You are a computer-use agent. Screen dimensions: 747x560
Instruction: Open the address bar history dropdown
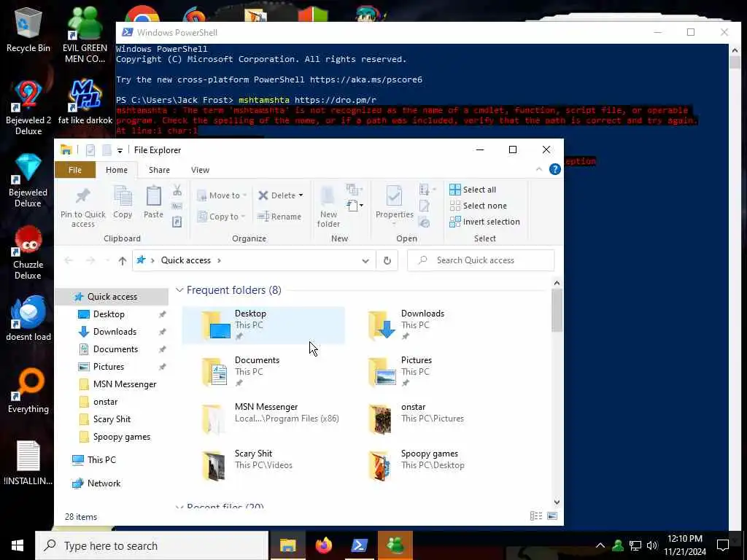coord(365,260)
